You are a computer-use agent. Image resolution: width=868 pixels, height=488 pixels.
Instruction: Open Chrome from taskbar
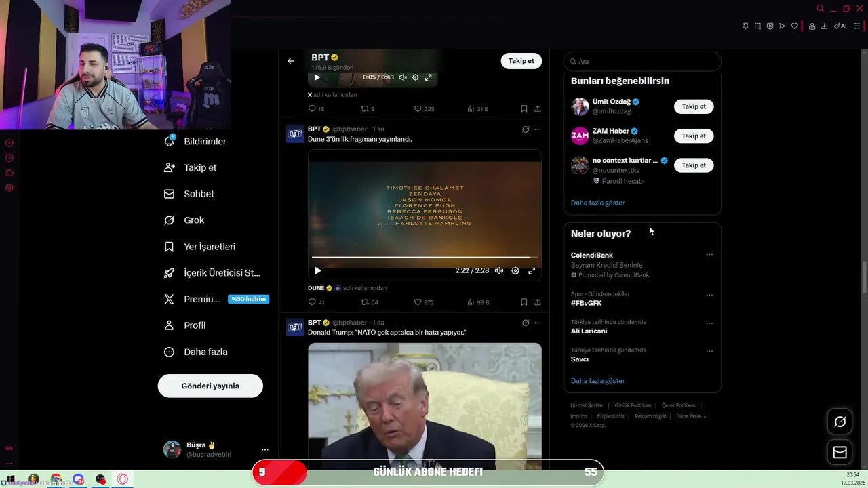click(x=56, y=479)
